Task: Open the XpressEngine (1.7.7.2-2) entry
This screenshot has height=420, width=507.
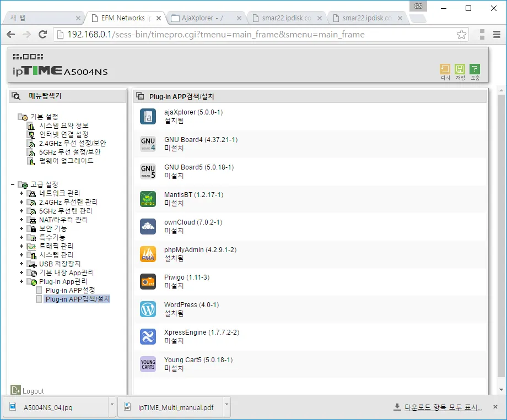Action: [x=310, y=337]
